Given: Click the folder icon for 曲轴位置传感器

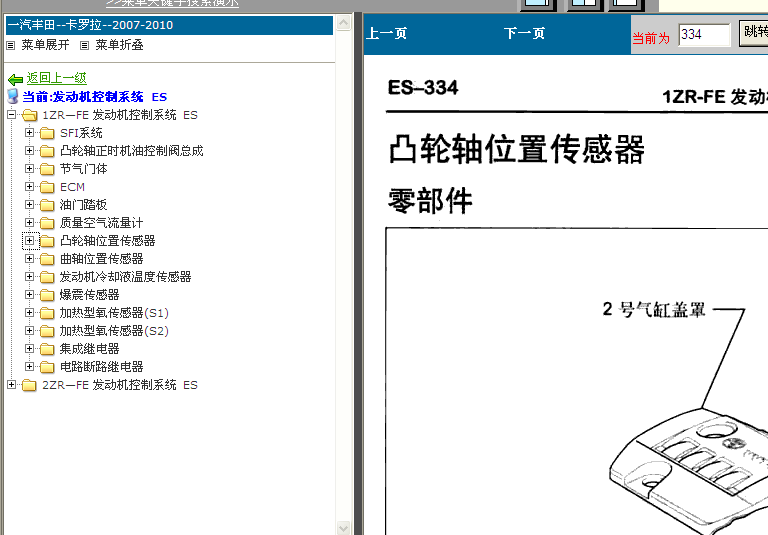Looking at the screenshot, I should (47, 259).
